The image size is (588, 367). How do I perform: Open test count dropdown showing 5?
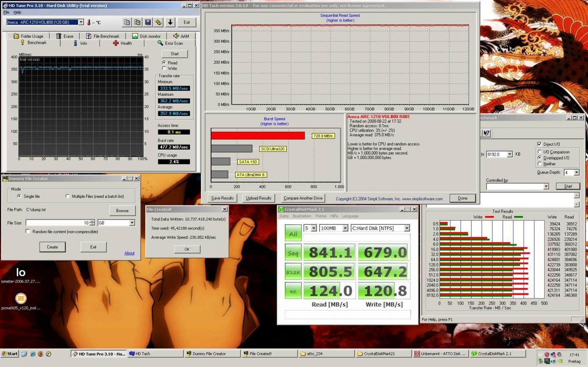pos(314,228)
